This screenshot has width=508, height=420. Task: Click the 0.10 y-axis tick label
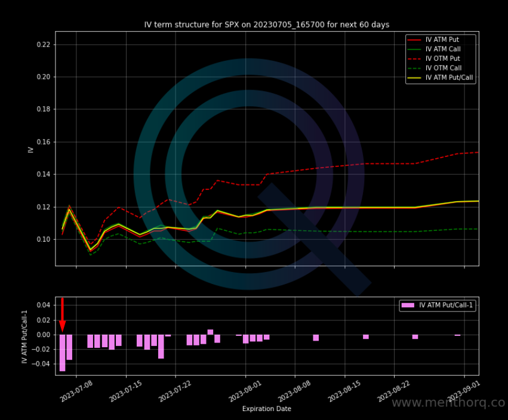click(44, 239)
